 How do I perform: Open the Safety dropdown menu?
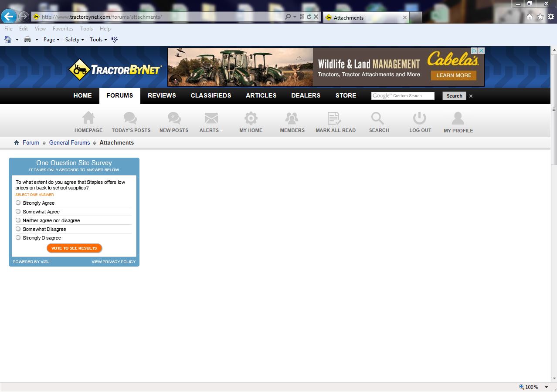click(75, 40)
